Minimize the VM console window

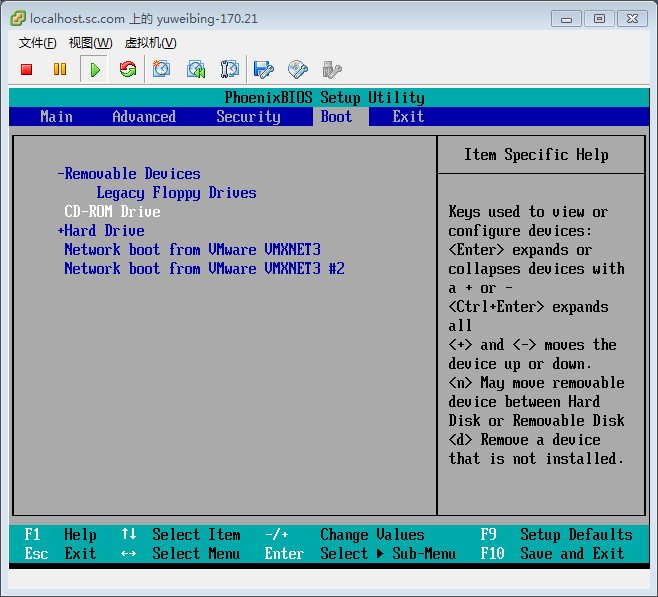click(x=566, y=19)
